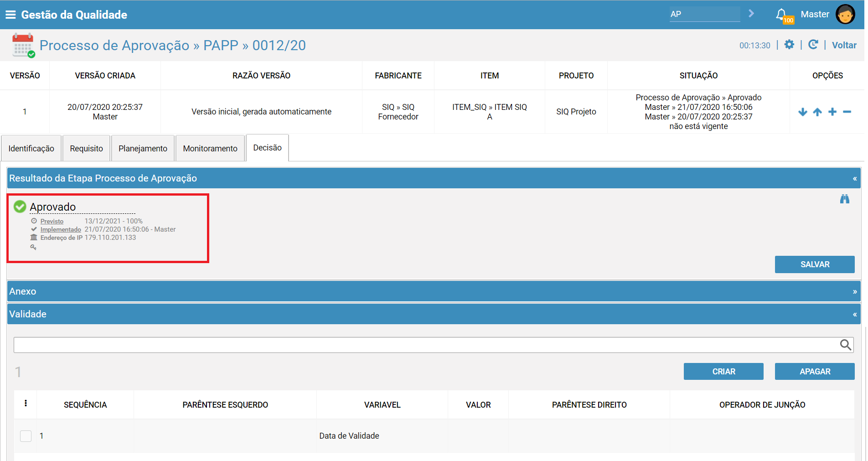Click the SEQUÊNCIA column header
This screenshot has height=461, width=868.
(85, 405)
